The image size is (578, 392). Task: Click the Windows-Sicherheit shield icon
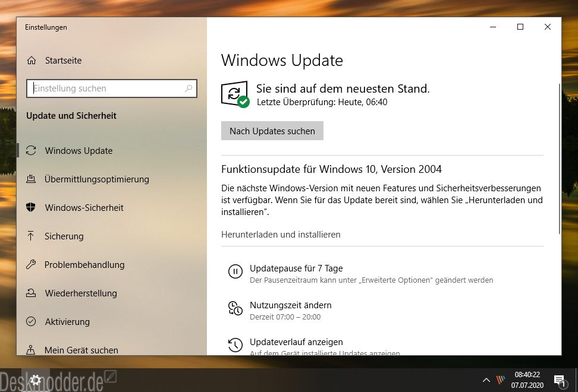(x=31, y=207)
